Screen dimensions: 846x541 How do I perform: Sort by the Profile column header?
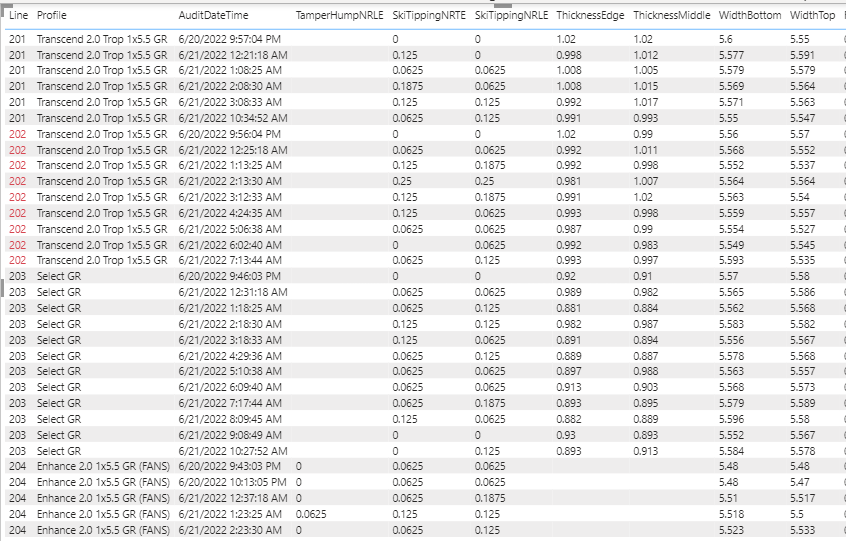click(52, 15)
